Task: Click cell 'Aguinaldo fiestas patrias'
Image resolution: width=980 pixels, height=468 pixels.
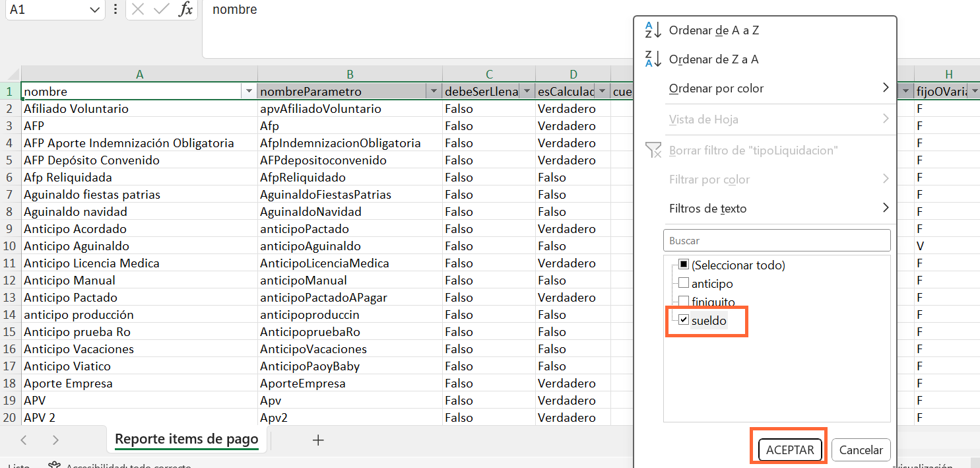Action: pyautogui.click(x=139, y=194)
